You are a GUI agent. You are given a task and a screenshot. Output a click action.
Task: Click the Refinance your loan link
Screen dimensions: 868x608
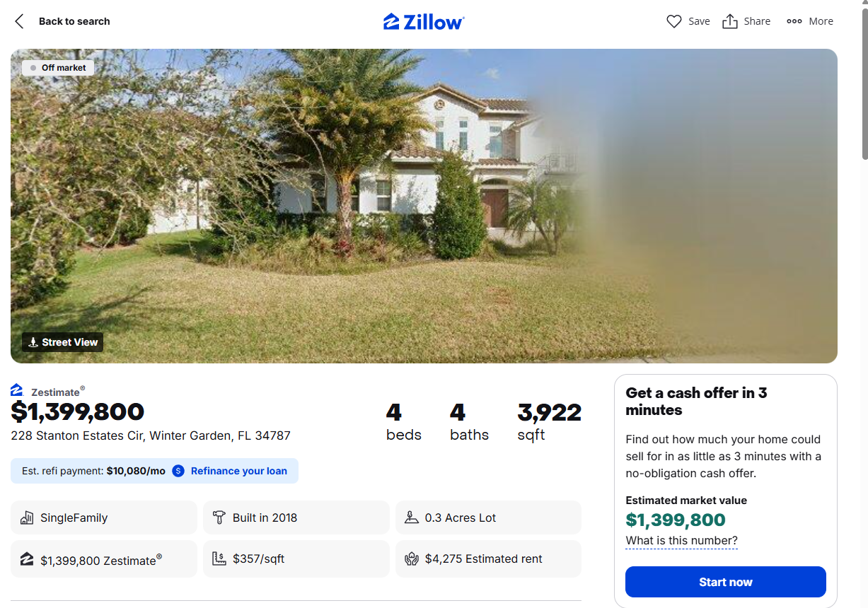(238, 471)
